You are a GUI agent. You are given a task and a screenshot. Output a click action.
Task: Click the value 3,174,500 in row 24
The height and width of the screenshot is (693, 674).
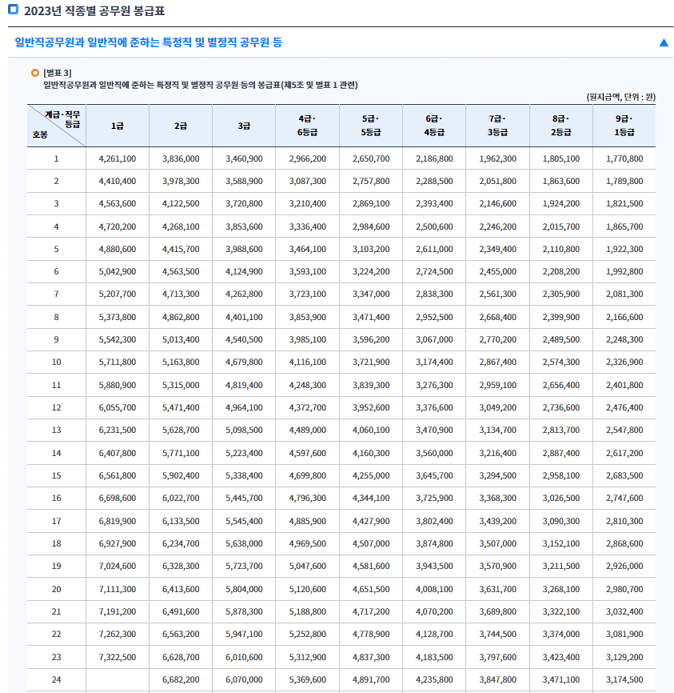point(624,680)
